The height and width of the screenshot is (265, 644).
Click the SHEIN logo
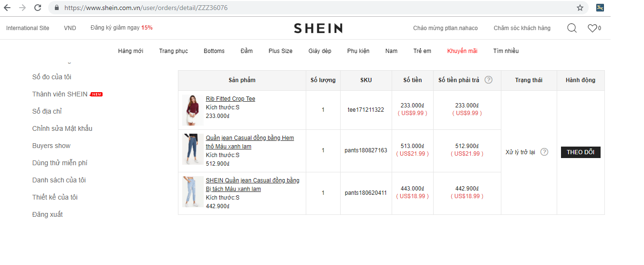(x=318, y=28)
